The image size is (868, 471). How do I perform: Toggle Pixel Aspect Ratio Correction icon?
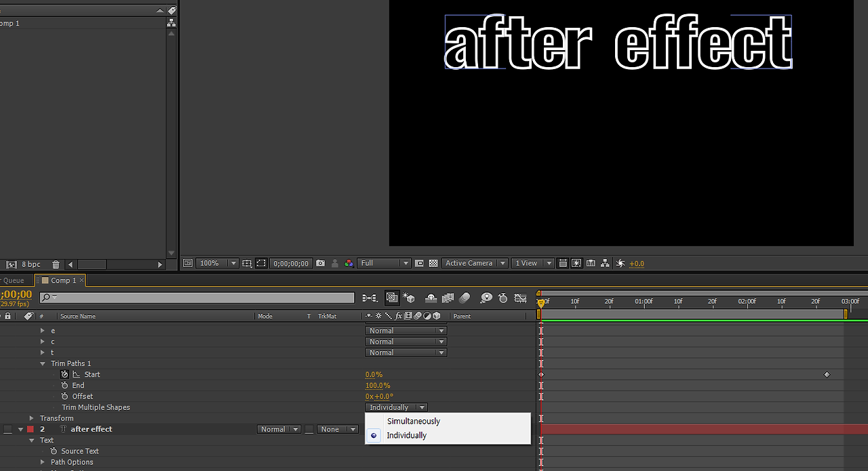tap(562, 263)
